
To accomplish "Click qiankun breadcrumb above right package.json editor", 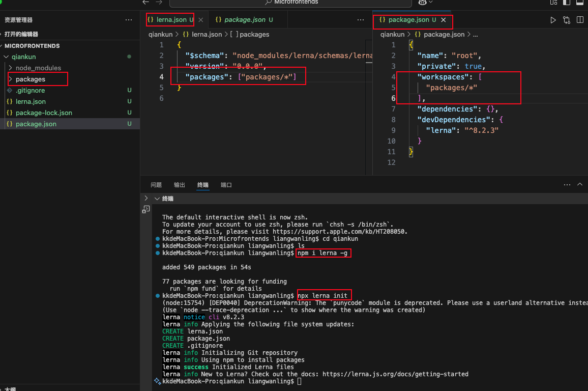I will coord(392,35).
